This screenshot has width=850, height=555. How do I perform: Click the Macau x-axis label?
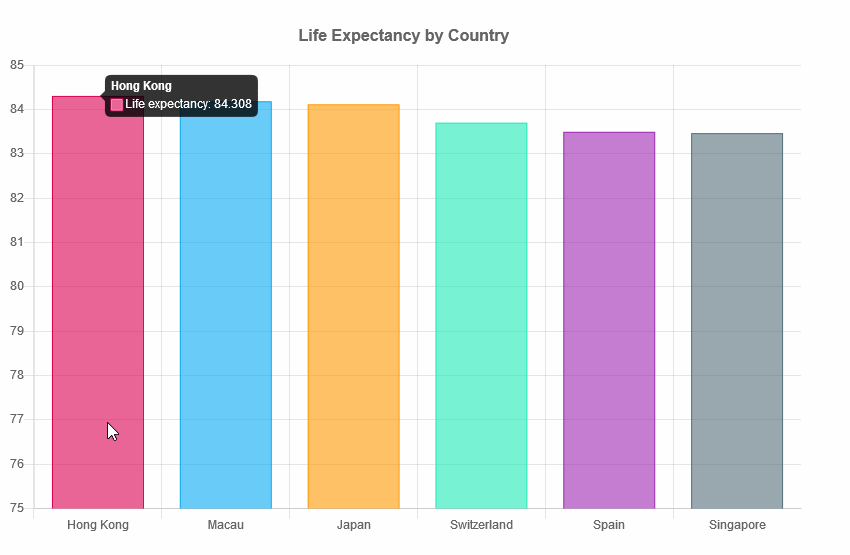225,525
